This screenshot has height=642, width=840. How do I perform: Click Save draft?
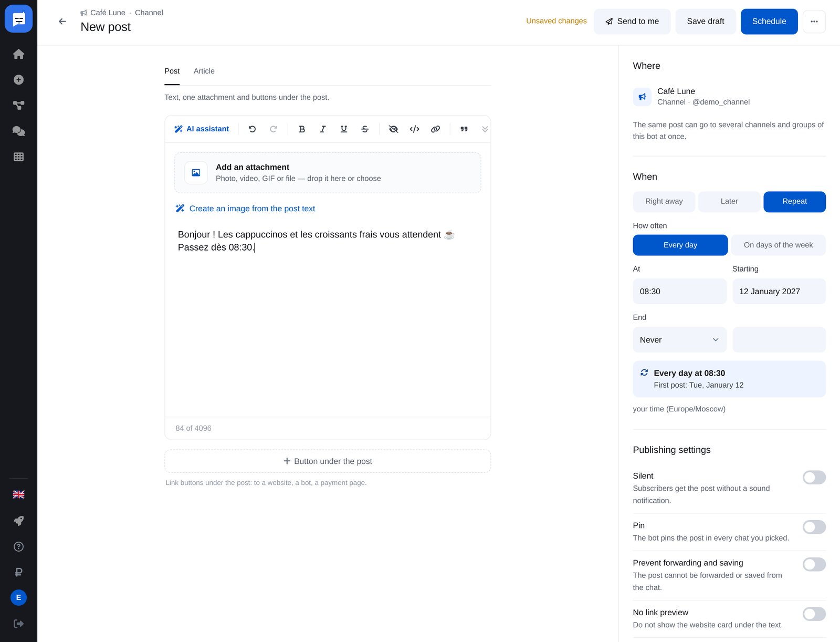[x=705, y=22]
